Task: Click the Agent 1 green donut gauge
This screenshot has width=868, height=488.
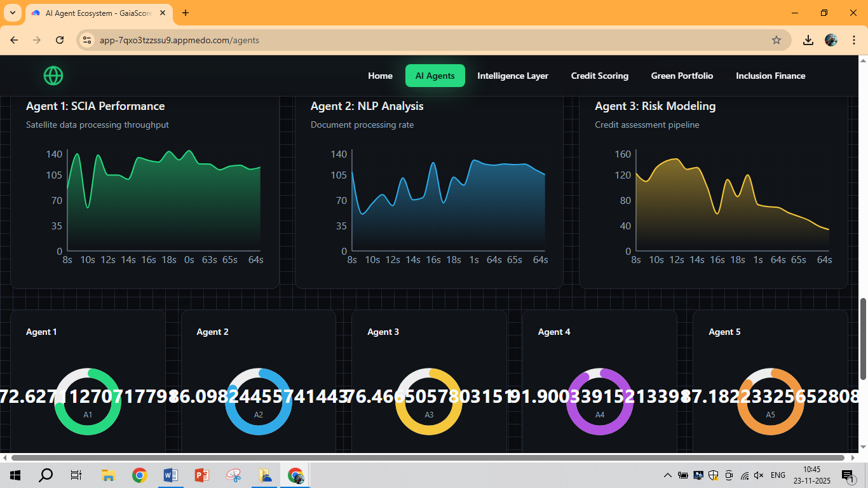Action: pos(88,402)
